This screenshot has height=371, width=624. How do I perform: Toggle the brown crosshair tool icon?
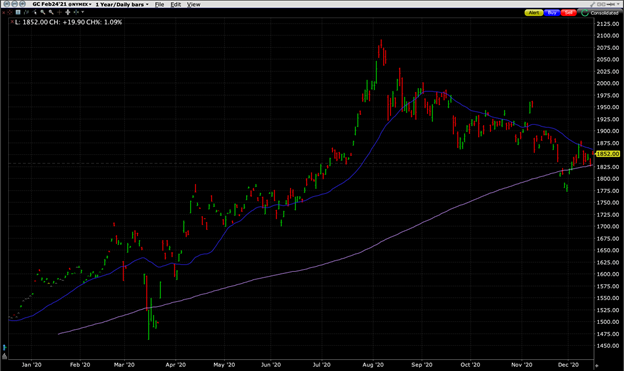[x=59, y=12]
